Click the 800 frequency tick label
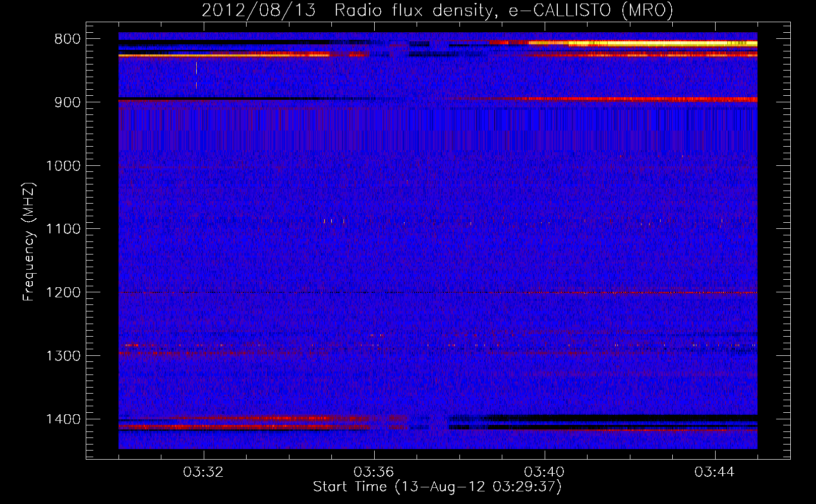Viewport: 816px width, 504px height. tap(68, 39)
